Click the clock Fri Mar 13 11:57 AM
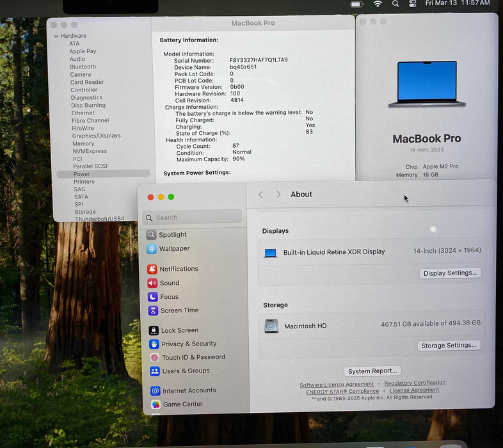The width and height of the screenshot is (503, 448). (x=458, y=3)
